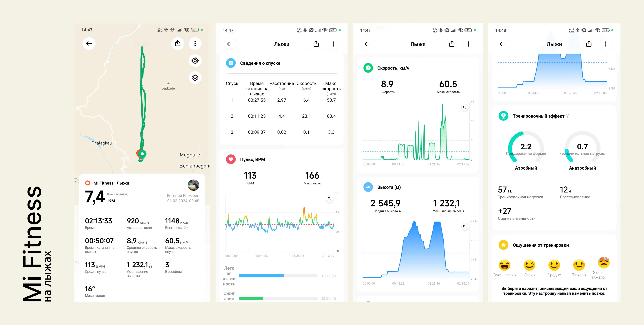Tap +27 Оценка витальности value
This screenshot has height=325, width=644.
coord(504,211)
